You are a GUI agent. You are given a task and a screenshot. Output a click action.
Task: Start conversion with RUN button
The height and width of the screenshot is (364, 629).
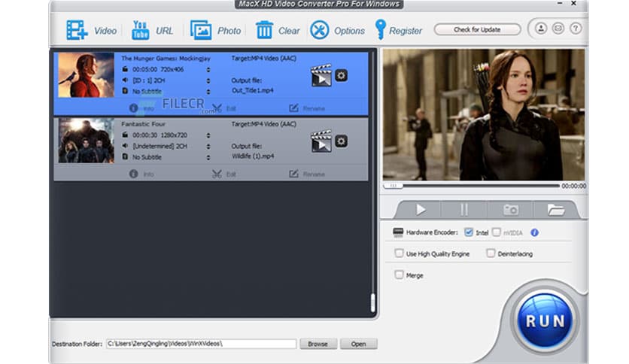coord(545,320)
